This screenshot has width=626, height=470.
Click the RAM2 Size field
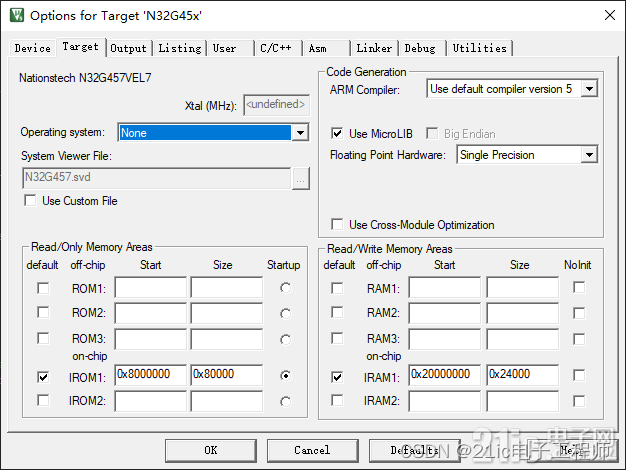(x=523, y=313)
